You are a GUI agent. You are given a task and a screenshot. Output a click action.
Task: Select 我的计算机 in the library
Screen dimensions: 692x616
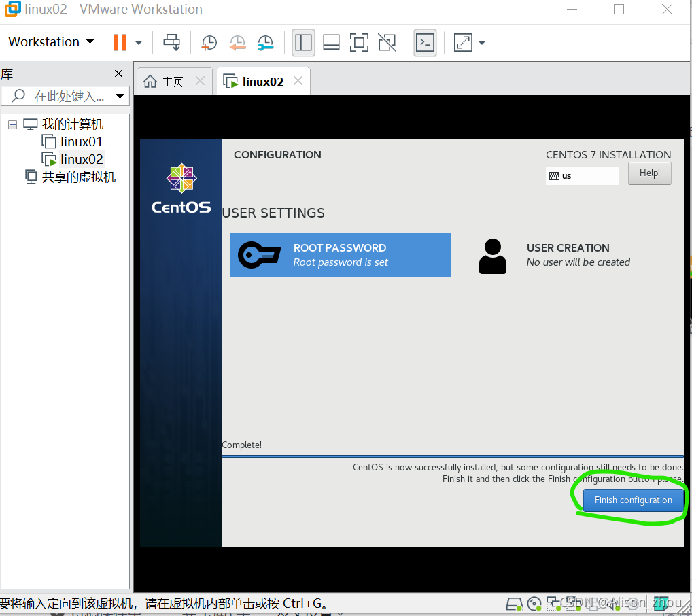click(72, 124)
